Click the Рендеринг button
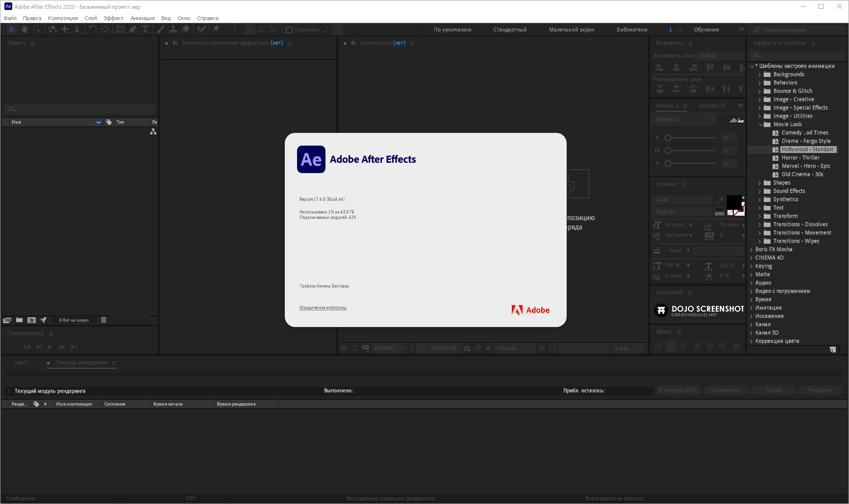The width and height of the screenshot is (849, 504). (x=821, y=390)
